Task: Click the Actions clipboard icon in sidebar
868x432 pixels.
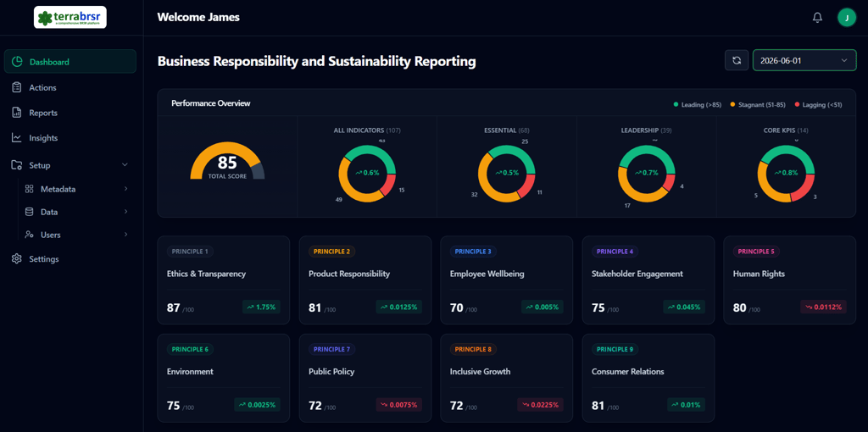Action: point(17,87)
